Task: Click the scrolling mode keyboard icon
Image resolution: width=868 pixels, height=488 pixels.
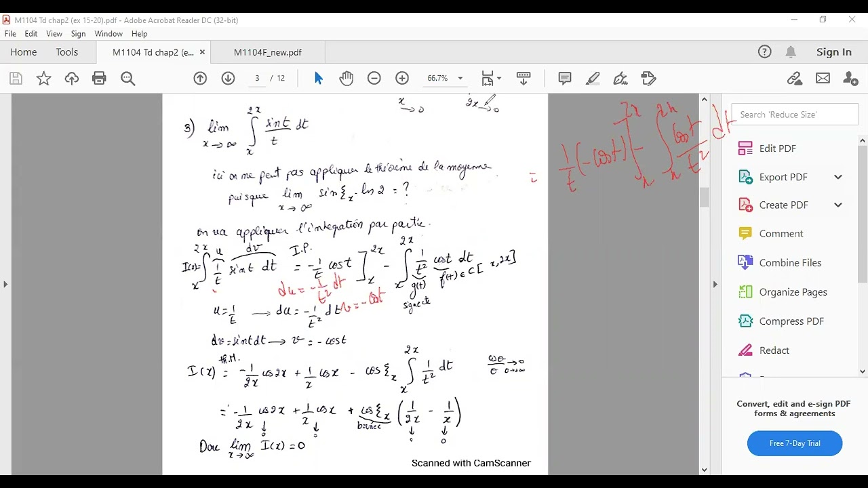Action: (524, 79)
